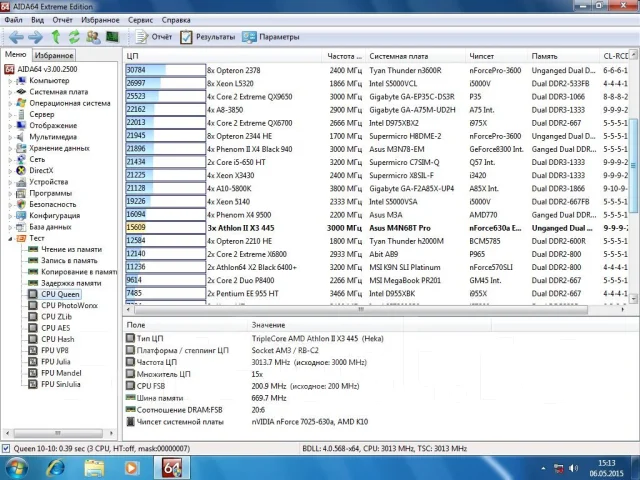Open the Копирование в памяти test
Image resolution: width=640 pixels, height=480 pixels.
(x=79, y=272)
